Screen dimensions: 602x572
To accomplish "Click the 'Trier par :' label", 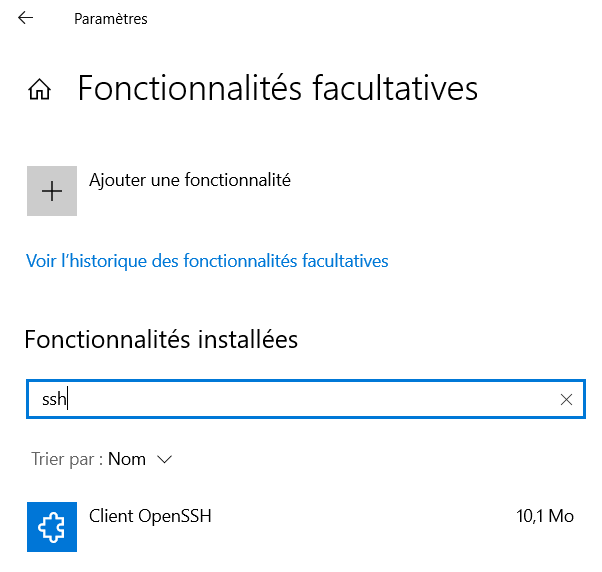I will (66, 459).
